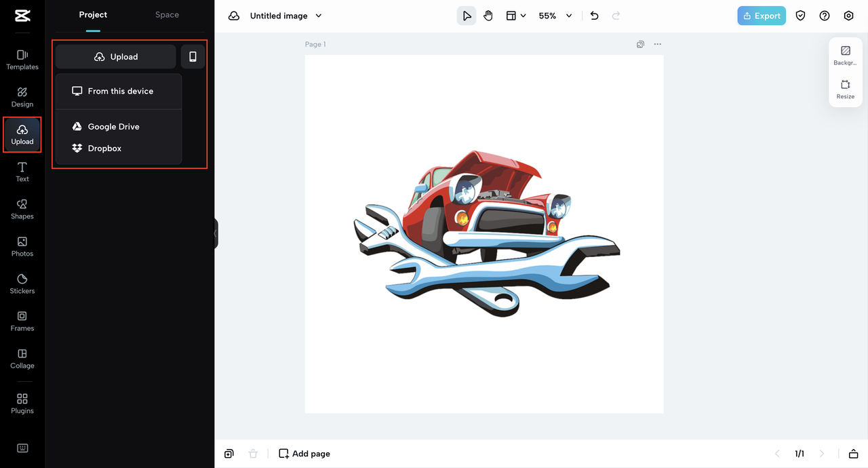This screenshot has width=868, height=468.
Task: Open the Background tool in right panel
Action: [x=846, y=56]
